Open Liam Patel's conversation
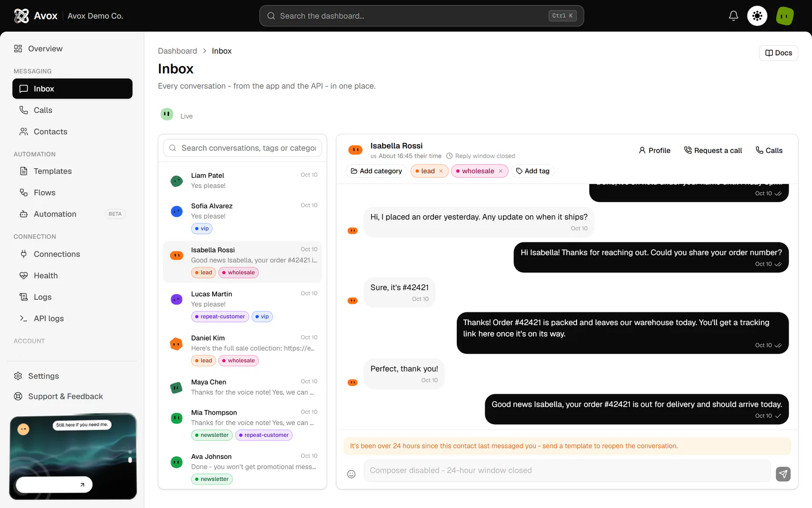 tap(243, 180)
